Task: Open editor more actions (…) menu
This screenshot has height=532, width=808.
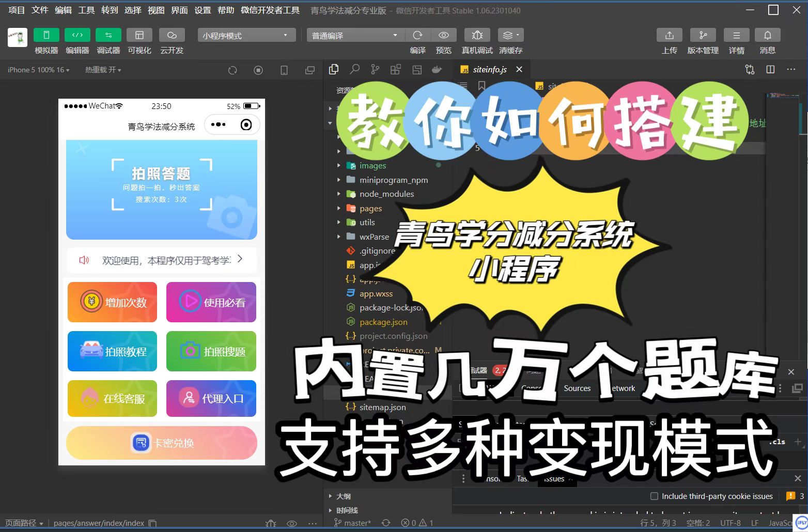Action: click(x=791, y=69)
